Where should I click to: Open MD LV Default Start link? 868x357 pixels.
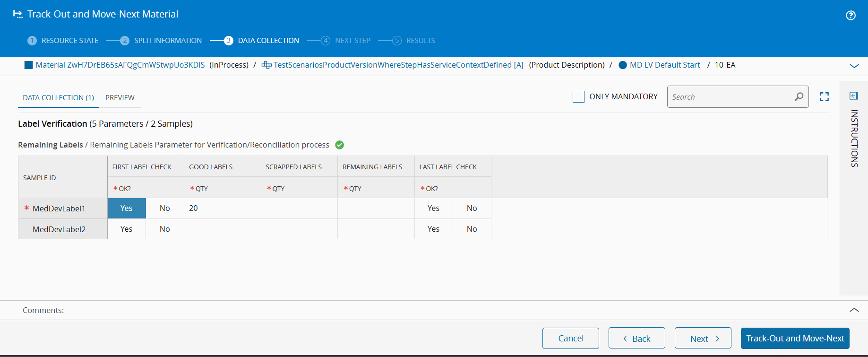coord(665,65)
